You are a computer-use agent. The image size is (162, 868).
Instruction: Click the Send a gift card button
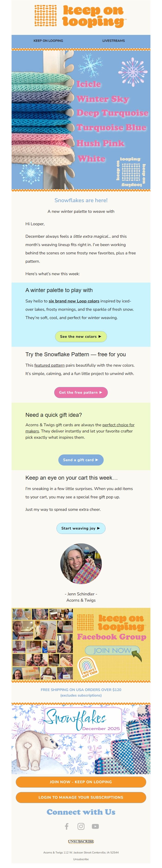pos(81,460)
